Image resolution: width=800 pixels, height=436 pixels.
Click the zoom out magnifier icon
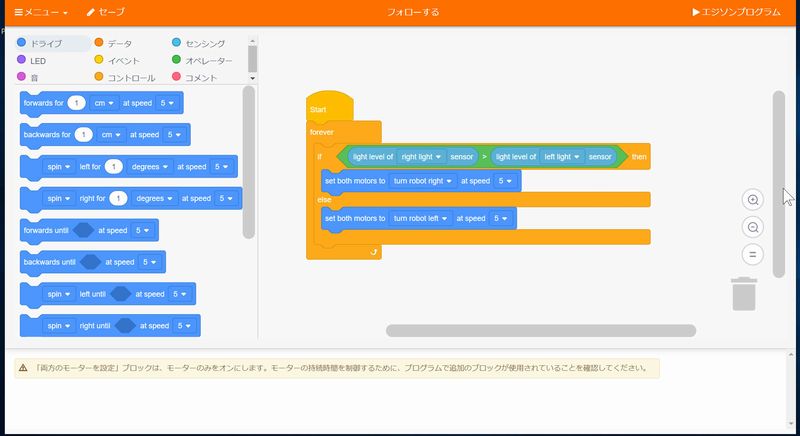(753, 227)
